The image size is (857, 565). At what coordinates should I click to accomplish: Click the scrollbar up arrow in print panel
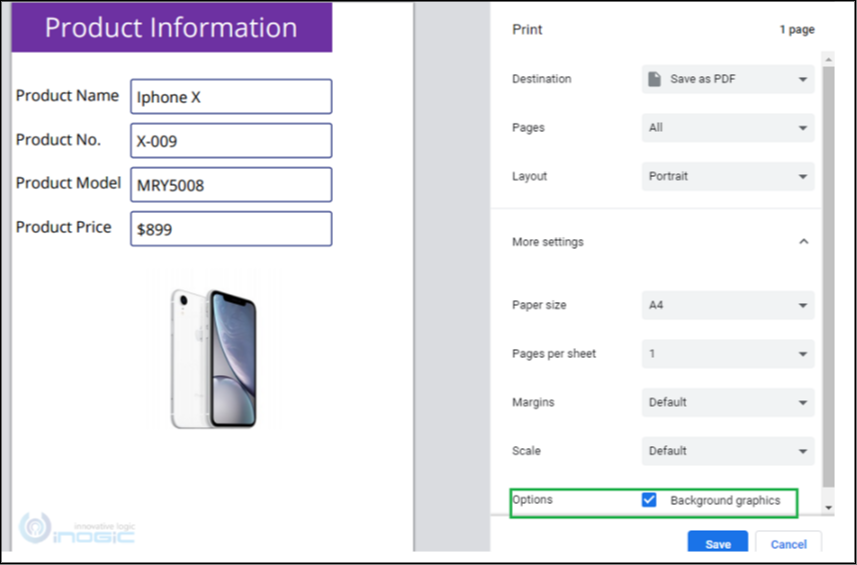coord(828,59)
